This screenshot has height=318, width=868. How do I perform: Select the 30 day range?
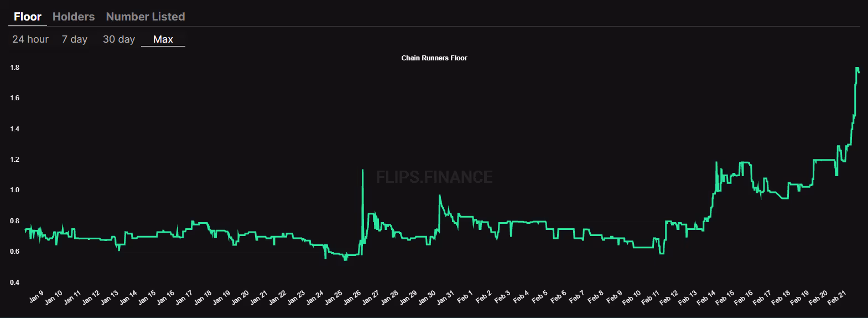(x=119, y=39)
